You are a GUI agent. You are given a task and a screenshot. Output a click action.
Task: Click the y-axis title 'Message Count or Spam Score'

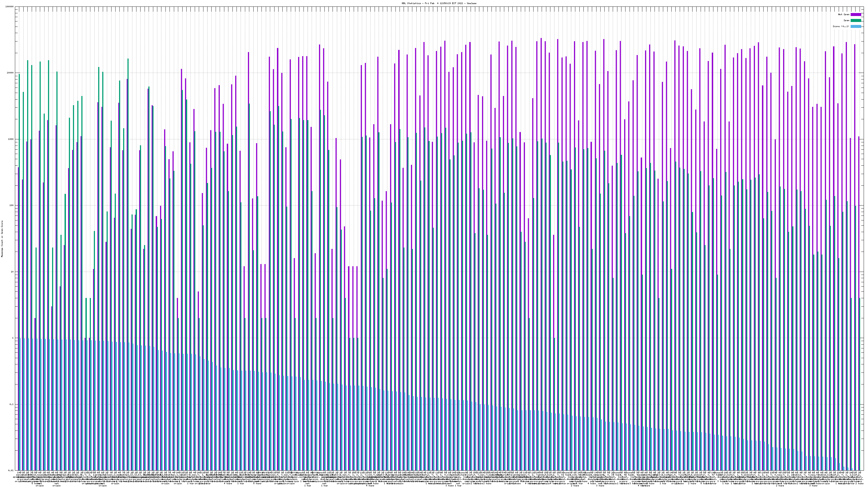(2, 239)
